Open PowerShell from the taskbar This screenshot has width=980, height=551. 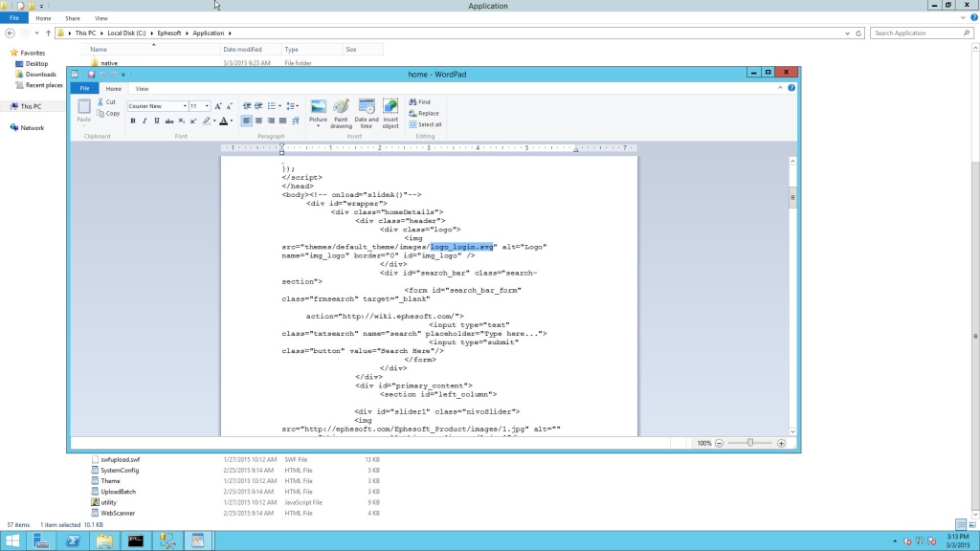pos(73,541)
